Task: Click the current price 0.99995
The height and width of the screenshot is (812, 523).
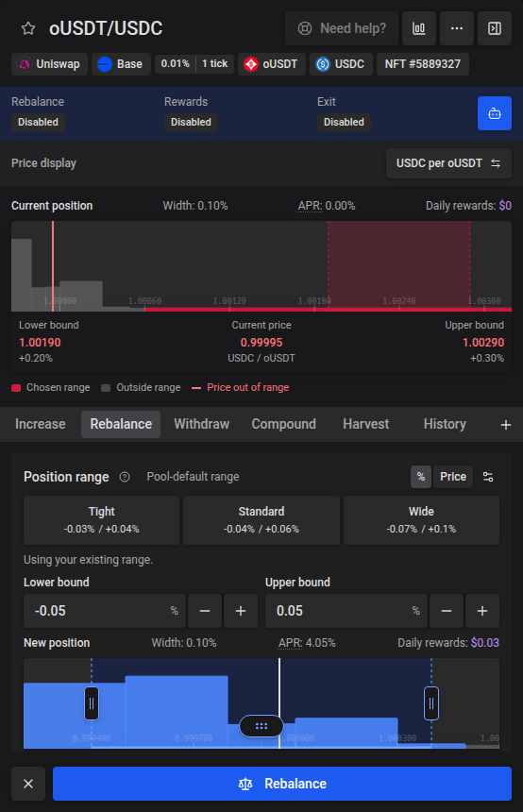Action: tap(261, 343)
